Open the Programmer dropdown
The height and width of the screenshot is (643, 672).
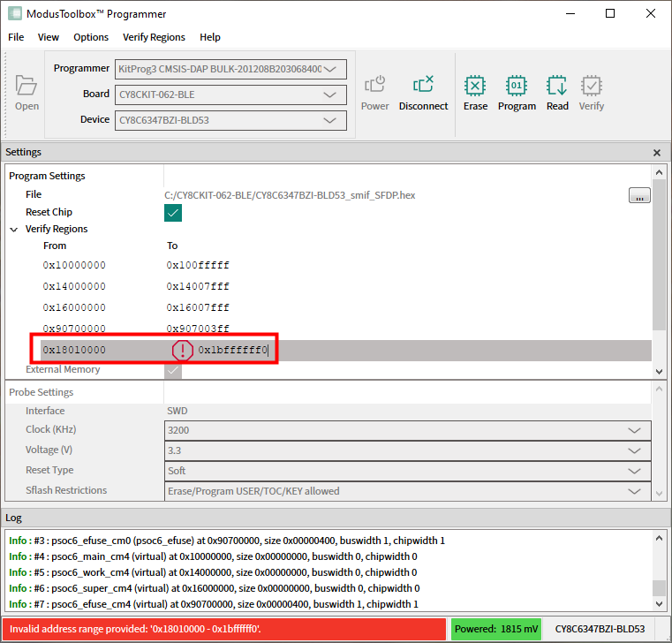(230, 69)
